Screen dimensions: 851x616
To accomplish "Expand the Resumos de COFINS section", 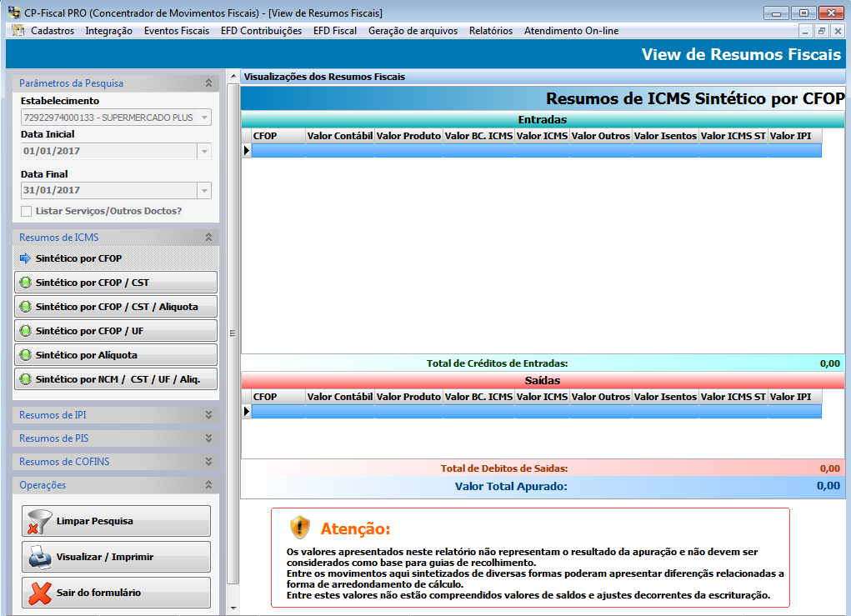I will [x=208, y=462].
